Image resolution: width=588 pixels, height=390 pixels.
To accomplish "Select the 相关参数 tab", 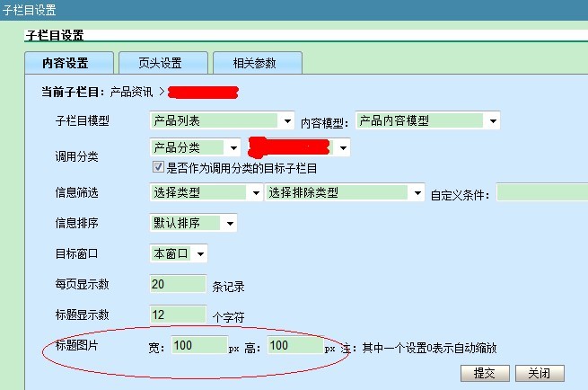I will click(255, 63).
